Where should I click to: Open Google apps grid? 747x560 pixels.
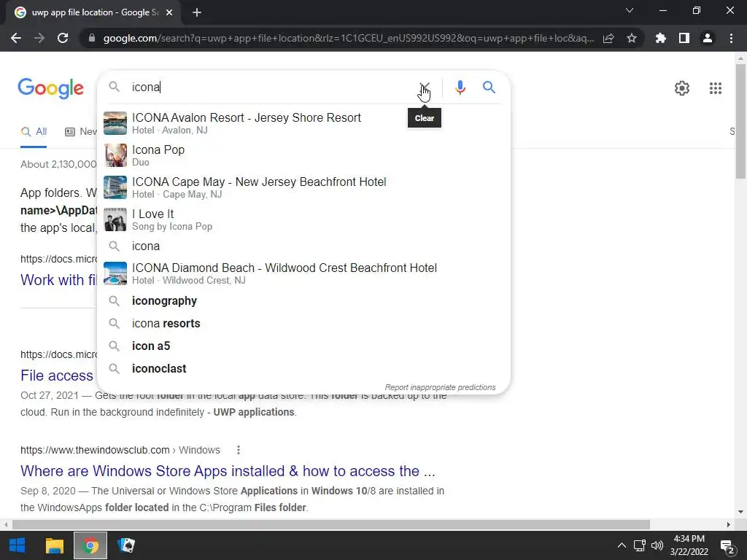point(715,88)
